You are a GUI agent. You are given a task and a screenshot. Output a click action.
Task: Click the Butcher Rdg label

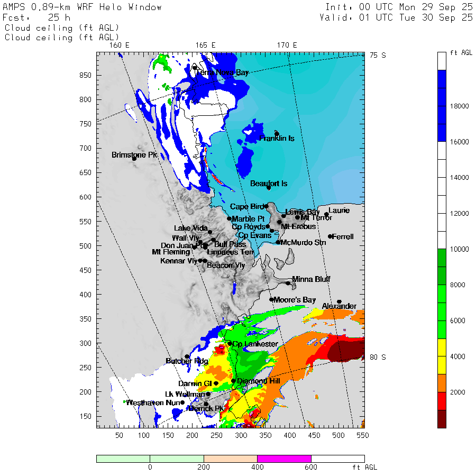point(187,361)
